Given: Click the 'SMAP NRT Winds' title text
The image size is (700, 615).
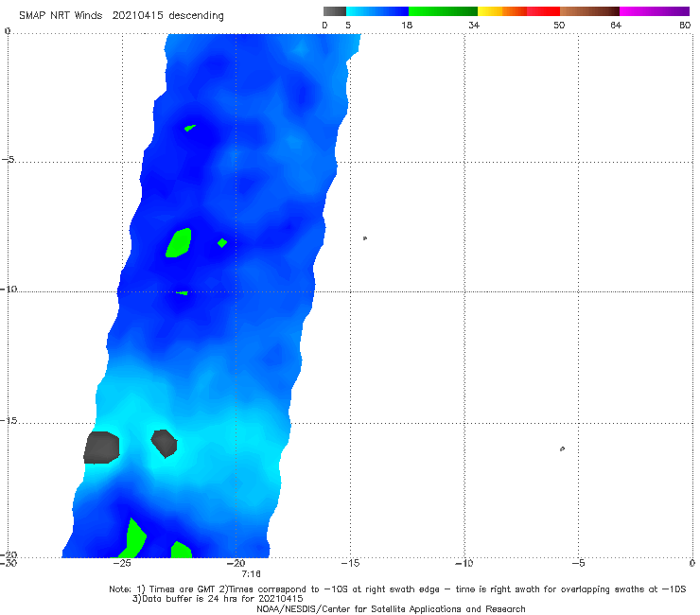Looking at the screenshot, I should (x=61, y=15).
